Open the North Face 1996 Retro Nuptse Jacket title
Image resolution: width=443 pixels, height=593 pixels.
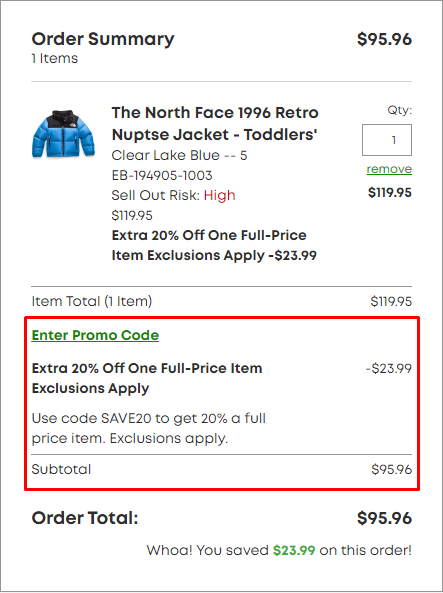point(215,124)
